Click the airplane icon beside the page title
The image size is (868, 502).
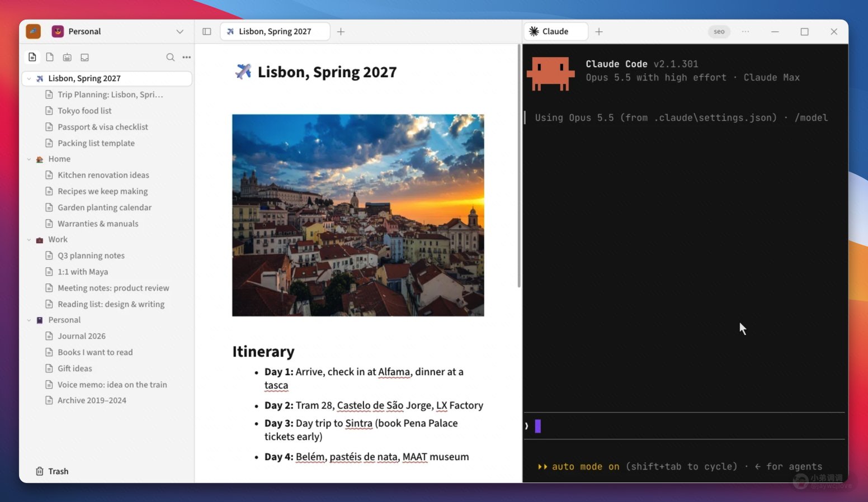(243, 72)
